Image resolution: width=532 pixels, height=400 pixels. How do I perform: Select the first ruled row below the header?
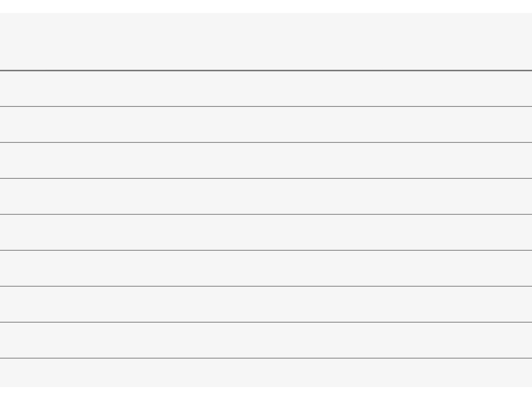point(266,89)
